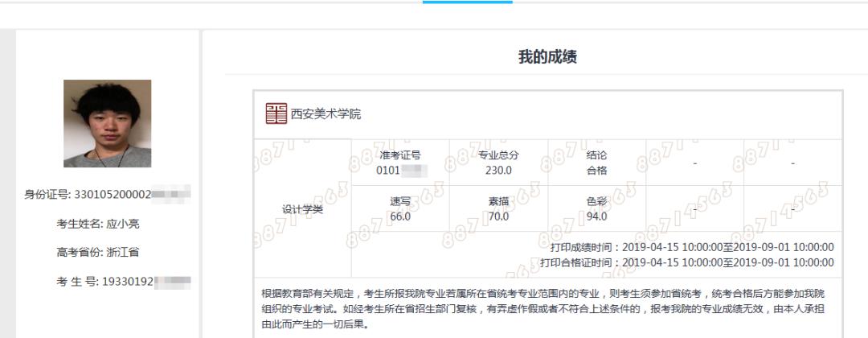Select the admission number starting 0101
The image size is (868, 338).
pyautogui.click(x=401, y=171)
